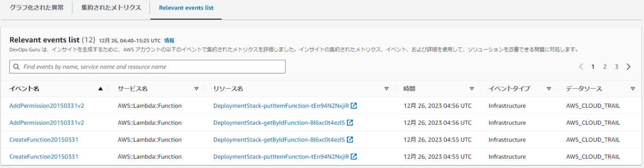Open last CreateFunction20150331 event link
Screen dimensions: 644x168
44,157
